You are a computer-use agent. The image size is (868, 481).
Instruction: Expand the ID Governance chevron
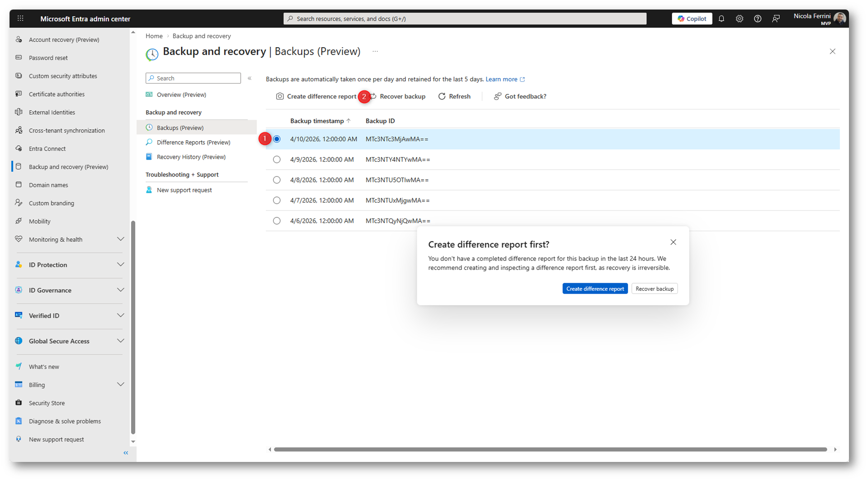tap(121, 290)
